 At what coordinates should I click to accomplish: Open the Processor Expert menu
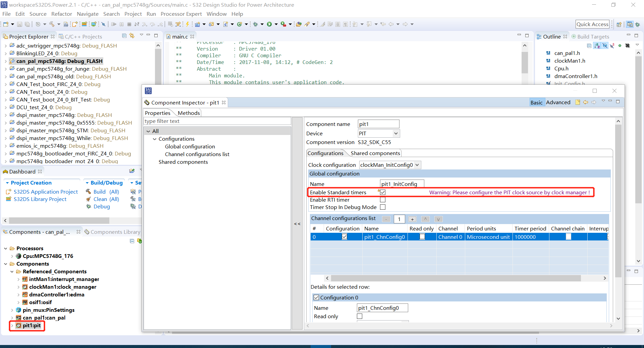coord(181,14)
